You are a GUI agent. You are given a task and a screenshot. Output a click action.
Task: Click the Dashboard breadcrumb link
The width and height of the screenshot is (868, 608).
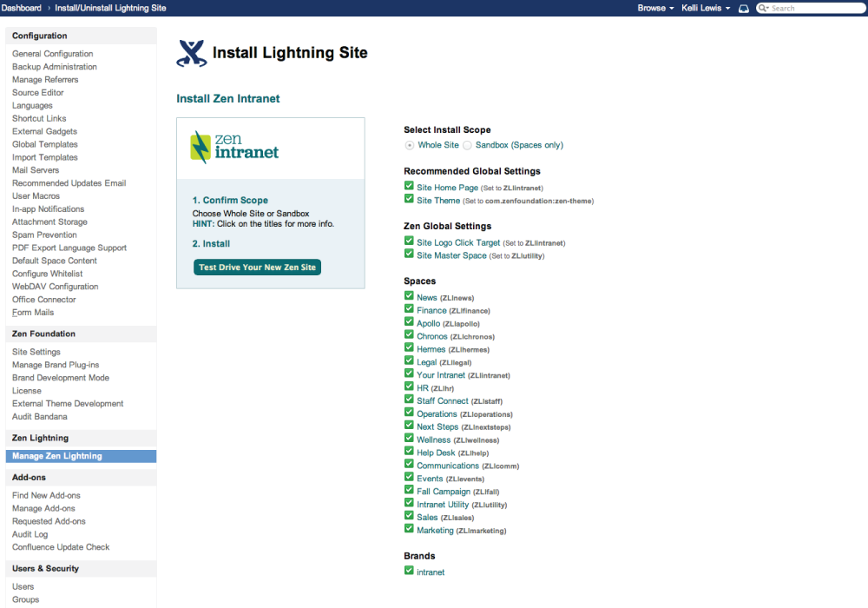[x=21, y=9]
